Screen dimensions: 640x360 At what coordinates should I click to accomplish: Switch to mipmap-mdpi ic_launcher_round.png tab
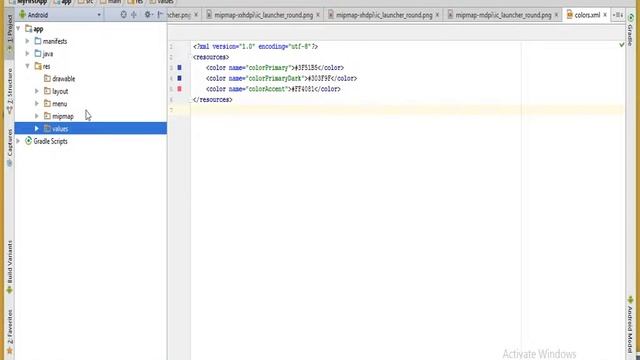[503, 15]
